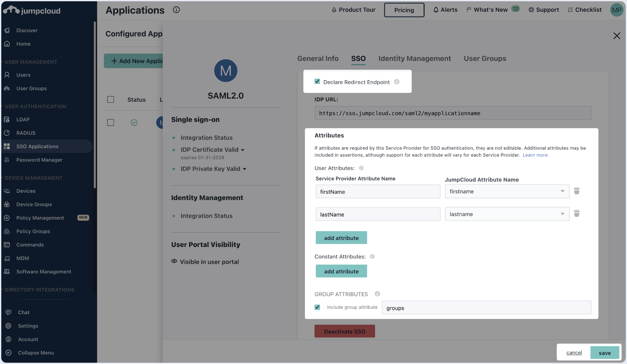Click the Learn more link in Attributes
The height and width of the screenshot is (364, 627).
535,155
